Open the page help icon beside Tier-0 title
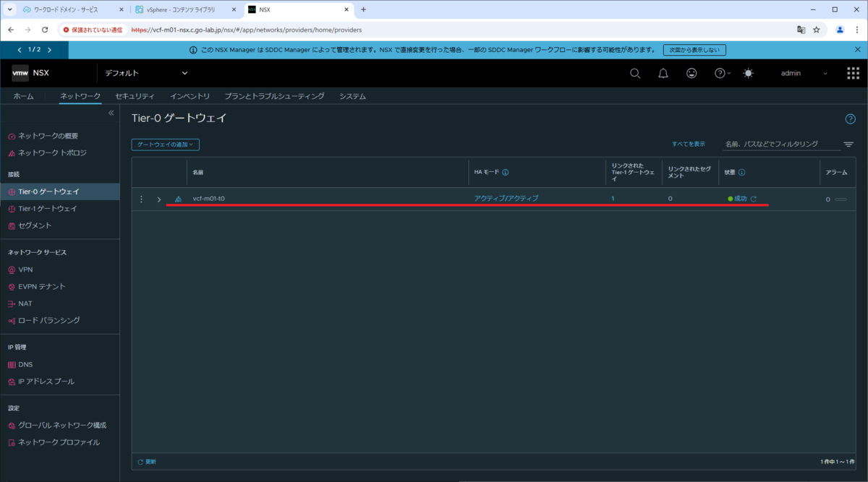 [851, 119]
